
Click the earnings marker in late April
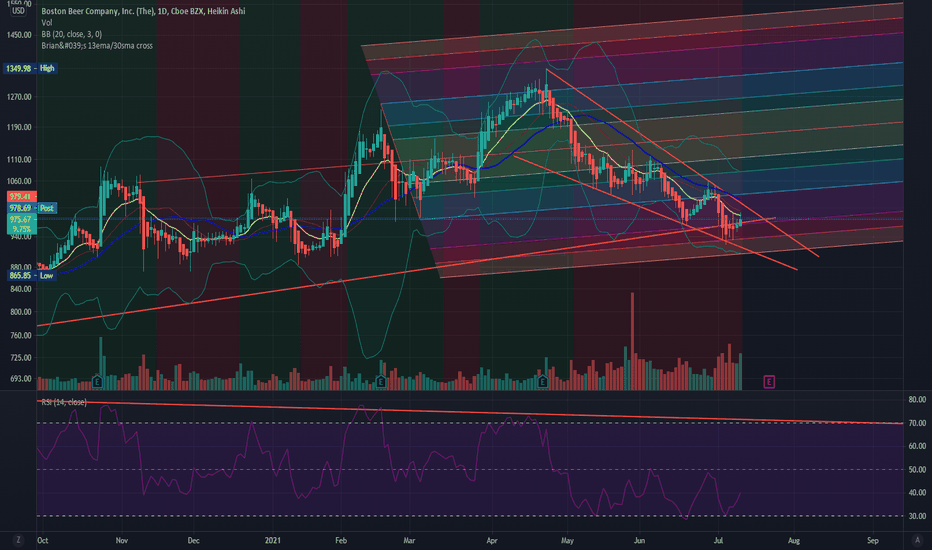pyautogui.click(x=542, y=382)
